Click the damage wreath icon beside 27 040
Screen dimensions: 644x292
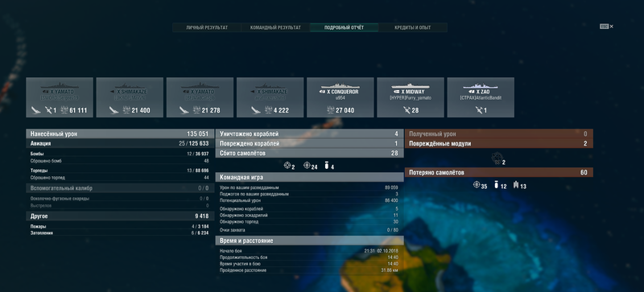[330, 110]
